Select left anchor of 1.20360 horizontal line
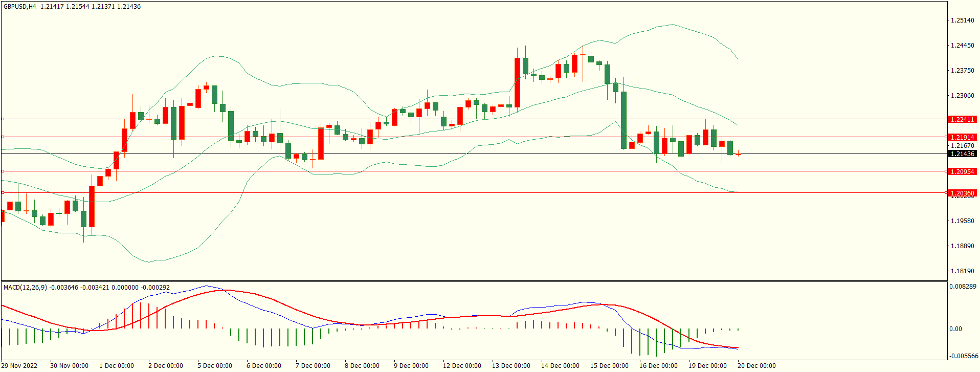 click(3, 192)
